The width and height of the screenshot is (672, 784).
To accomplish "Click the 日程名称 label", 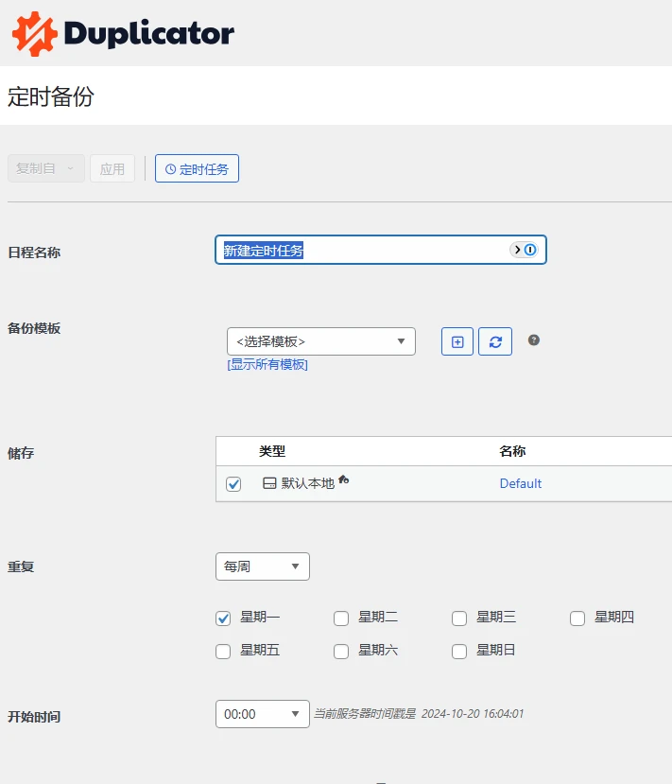I will pyautogui.click(x=34, y=253).
